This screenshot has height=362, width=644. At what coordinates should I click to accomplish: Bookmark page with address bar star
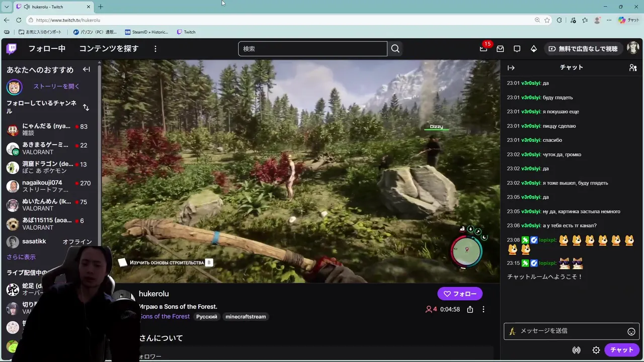tap(548, 20)
